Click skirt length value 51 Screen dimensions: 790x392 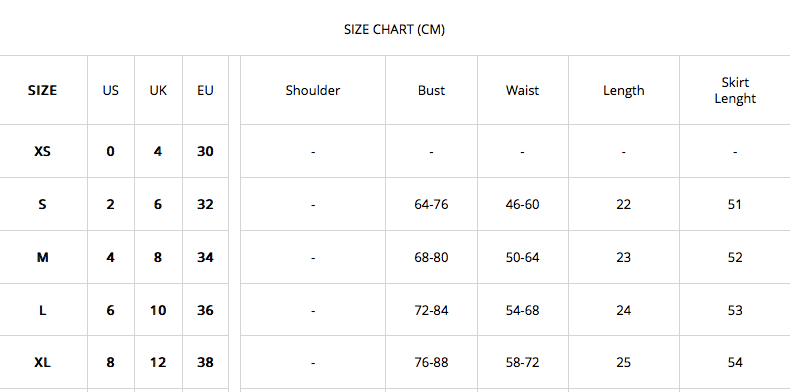tap(735, 205)
